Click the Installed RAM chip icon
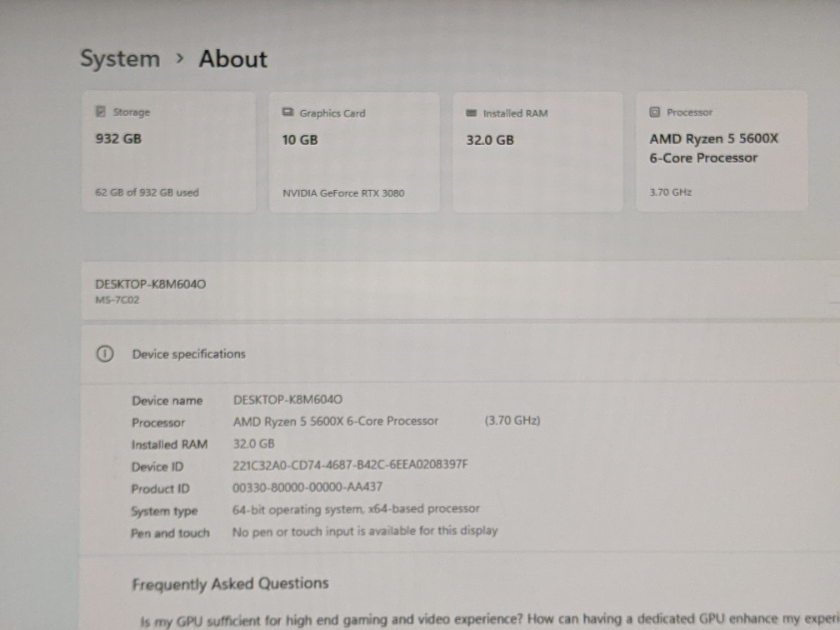Image resolution: width=840 pixels, height=630 pixels. [x=472, y=113]
